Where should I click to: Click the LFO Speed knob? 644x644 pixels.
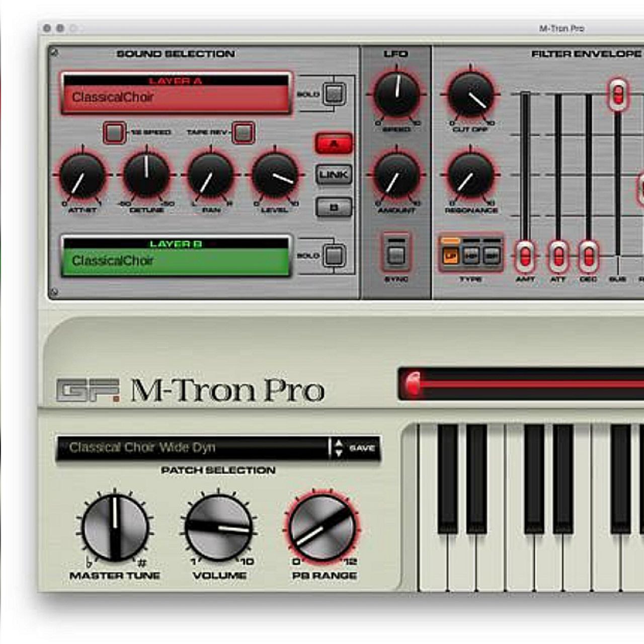click(396, 94)
